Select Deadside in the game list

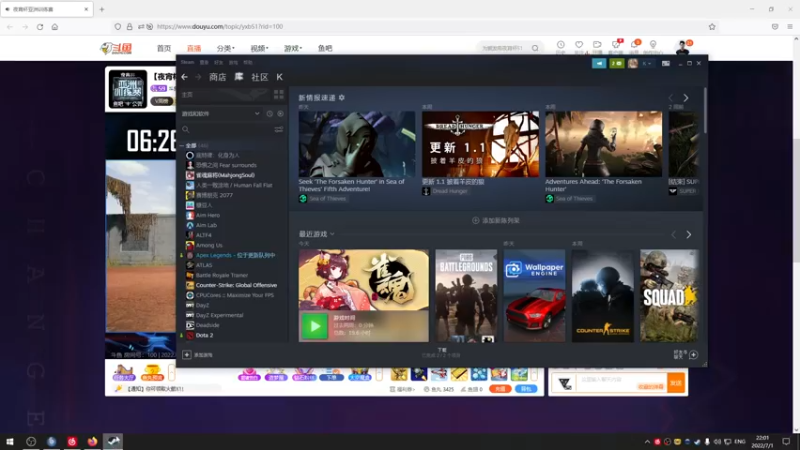click(203, 325)
